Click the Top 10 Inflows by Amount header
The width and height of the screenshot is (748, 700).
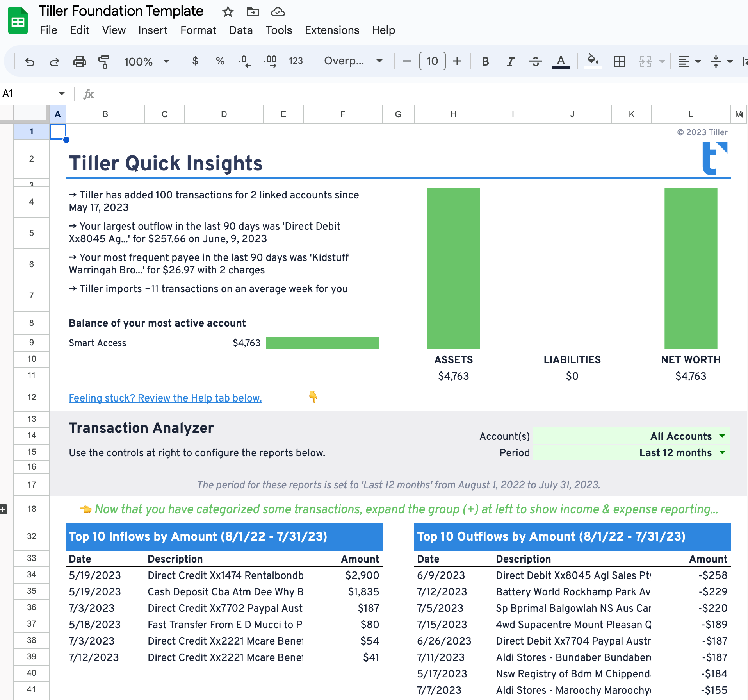224,536
